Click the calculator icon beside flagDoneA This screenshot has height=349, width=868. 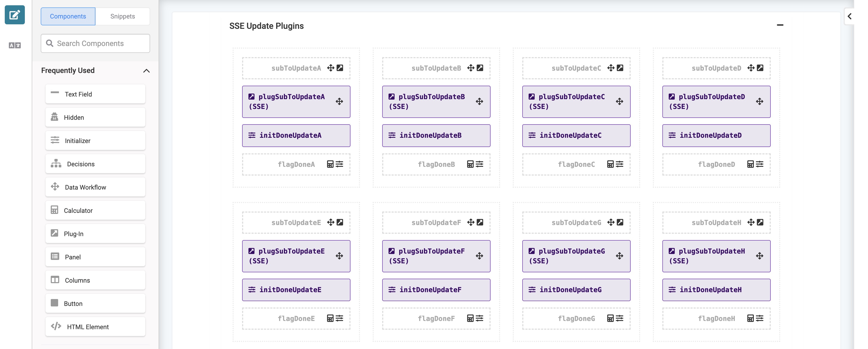coord(330,164)
